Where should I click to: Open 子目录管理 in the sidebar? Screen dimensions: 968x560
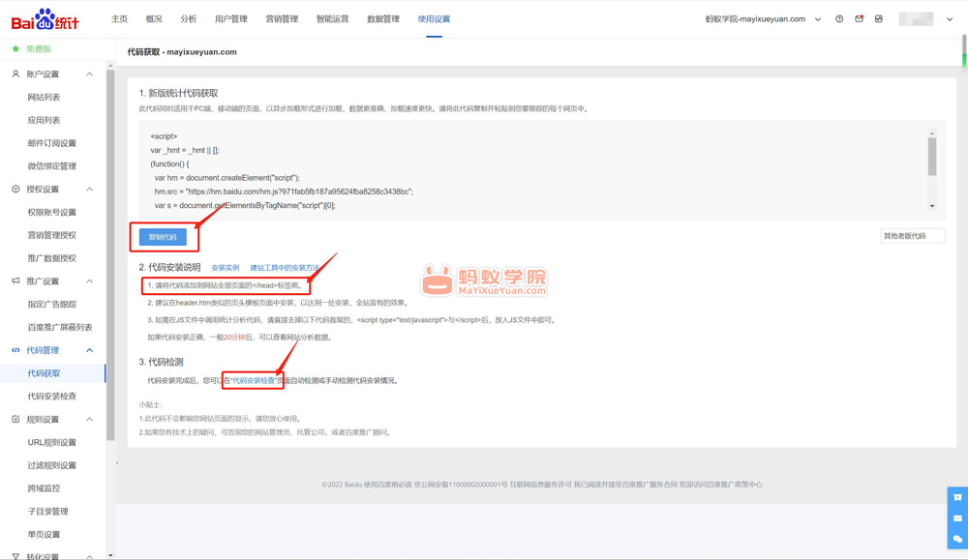(x=48, y=512)
